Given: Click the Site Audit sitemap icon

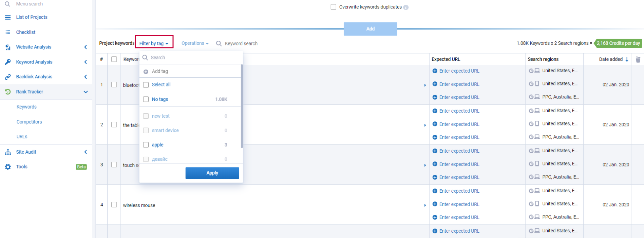Looking at the screenshot, I should coord(8,152).
